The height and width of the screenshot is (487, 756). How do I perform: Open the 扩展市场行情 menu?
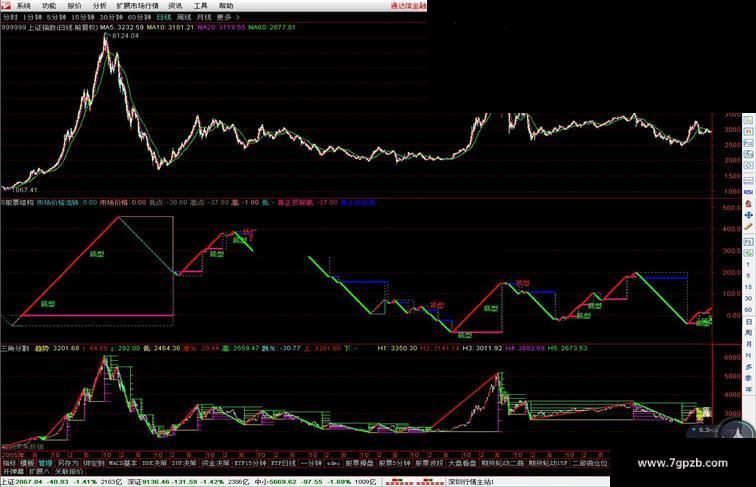(137, 6)
